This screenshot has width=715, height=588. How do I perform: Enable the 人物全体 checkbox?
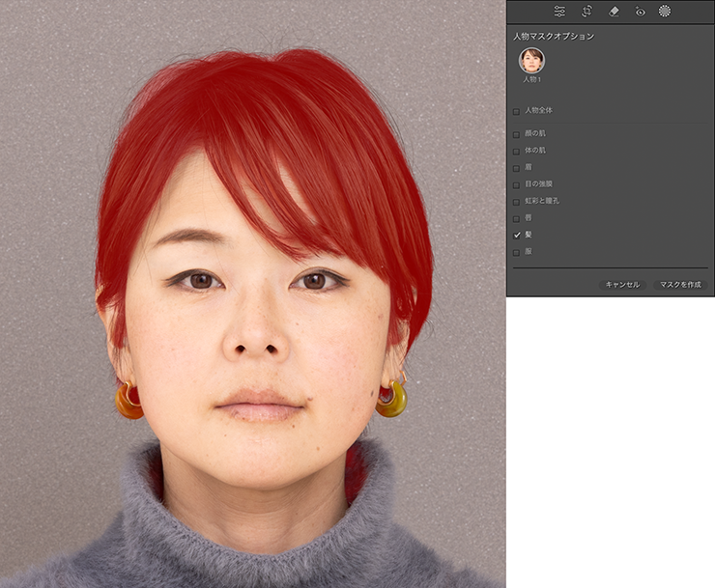[x=517, y=112]
